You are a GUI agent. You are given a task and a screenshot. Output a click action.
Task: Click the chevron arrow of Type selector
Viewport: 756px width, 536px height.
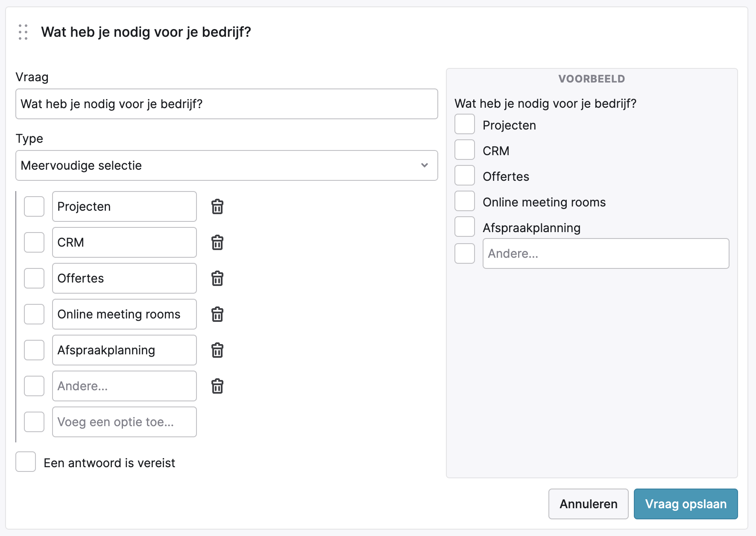click(x=424, y=165)
